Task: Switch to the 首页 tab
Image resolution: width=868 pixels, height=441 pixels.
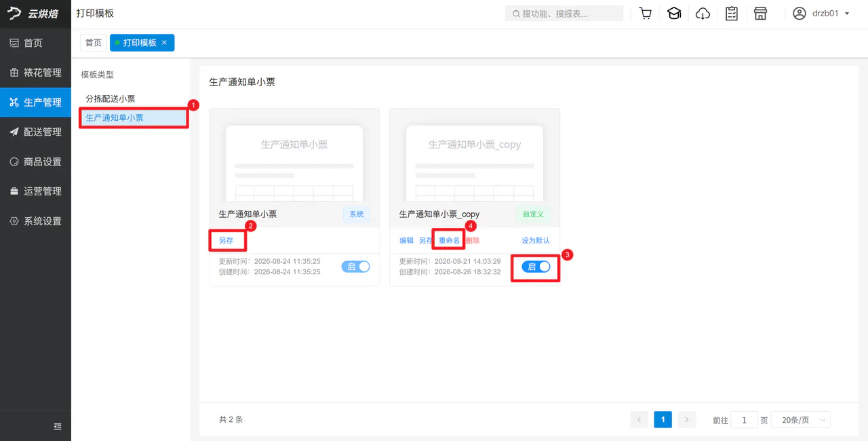Action: (94, 43)
